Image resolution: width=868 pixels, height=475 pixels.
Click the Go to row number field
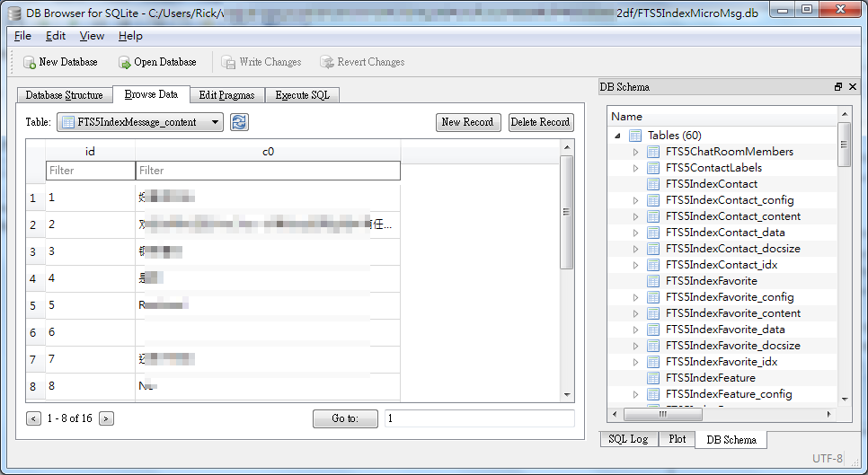point(480,418)
